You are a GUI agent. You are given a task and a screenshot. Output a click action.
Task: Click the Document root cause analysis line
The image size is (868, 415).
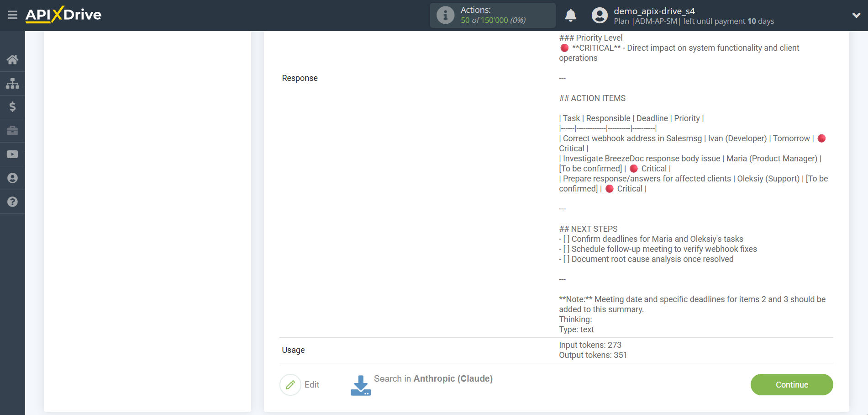[x=646, y=259]
